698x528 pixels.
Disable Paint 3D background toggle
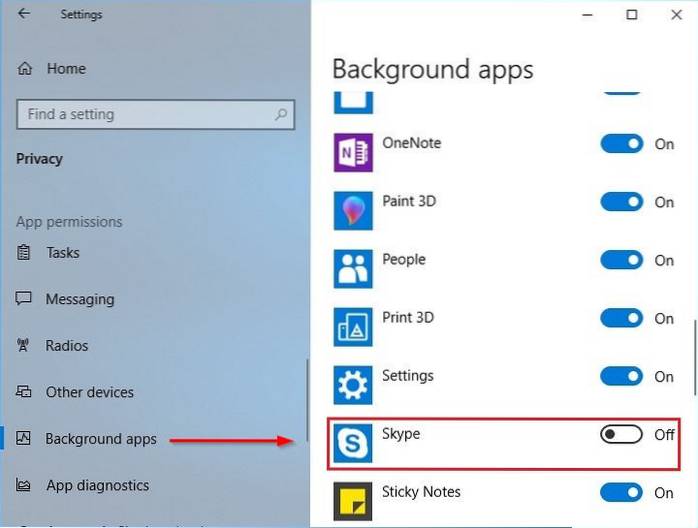621,202
